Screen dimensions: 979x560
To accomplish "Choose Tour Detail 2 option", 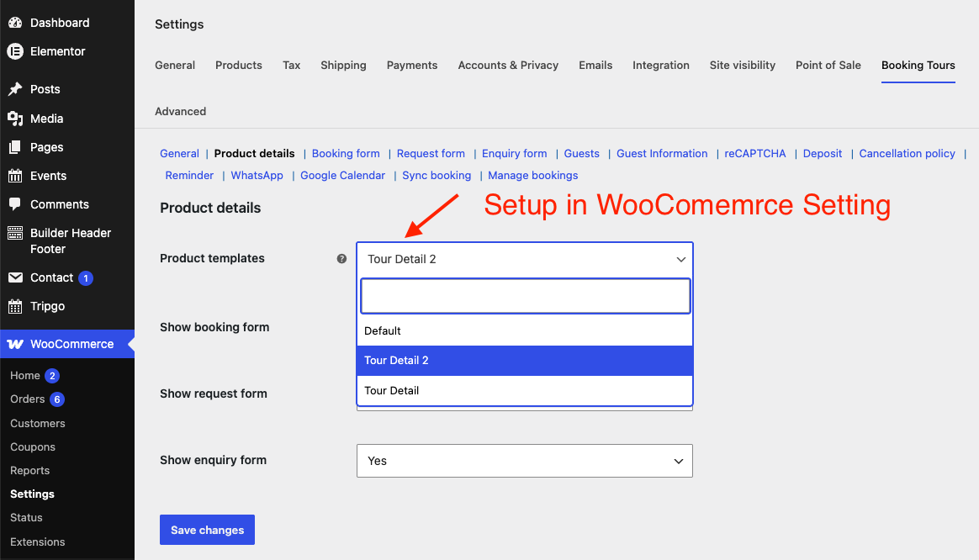I will tap(525, 360).
